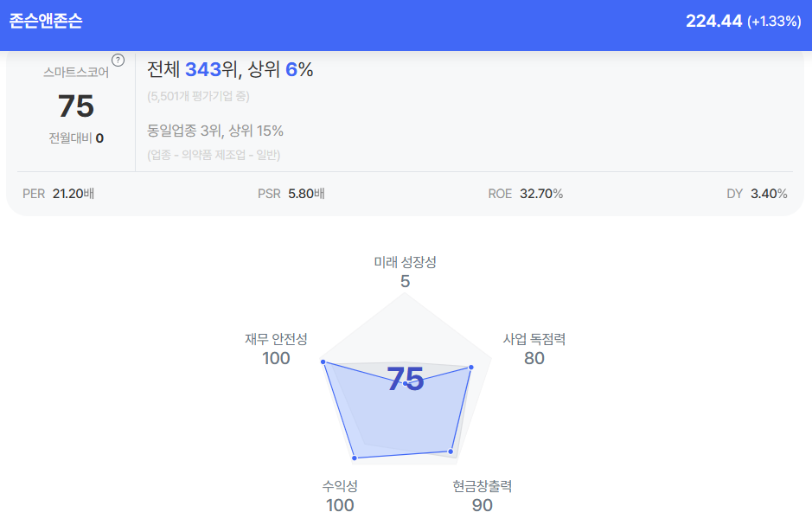Click the large score 75 in summary card
Screen dimensions: 812x525
(76, 106)
